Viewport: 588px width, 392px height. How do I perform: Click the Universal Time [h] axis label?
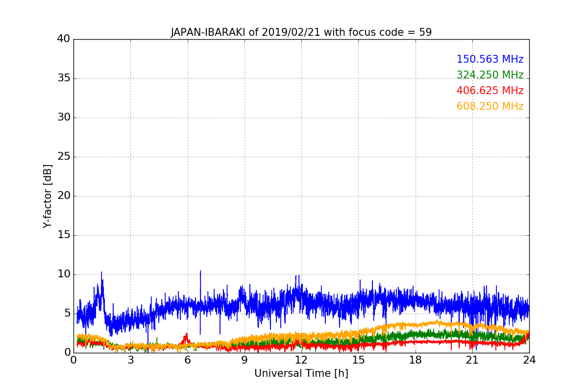[x=301, y=373]
